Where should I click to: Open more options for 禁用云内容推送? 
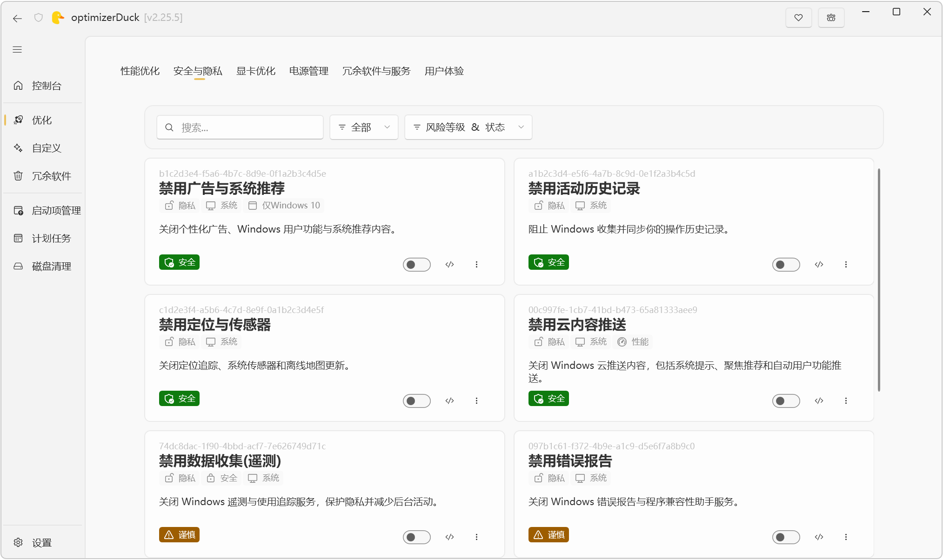tap(846, 401)
